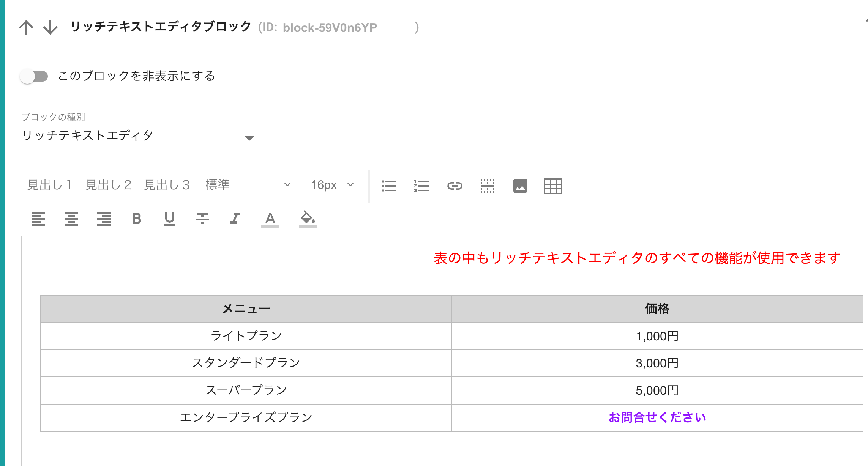The image size is (868, 466).
Task: Insert a numbered list
Action: [421, 186]
